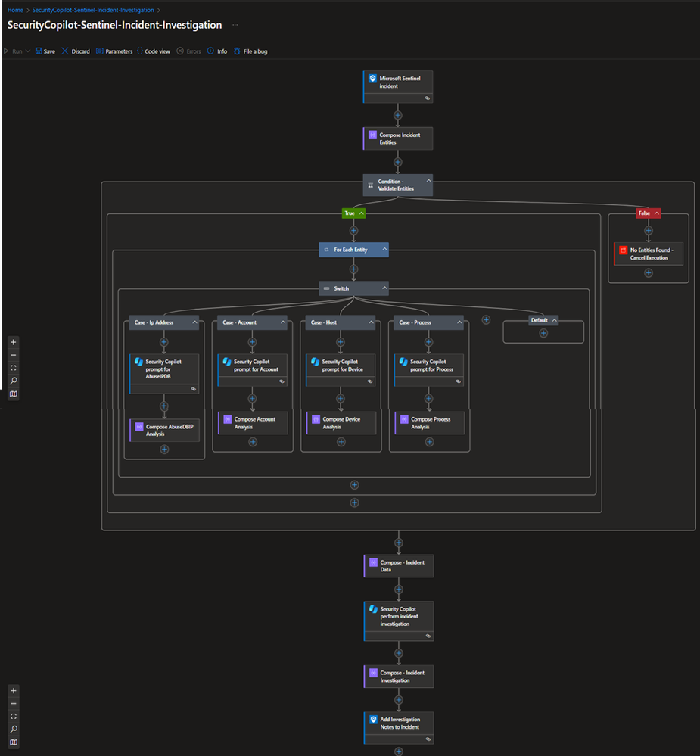Collapse the True branch

(x=361, y=213)
